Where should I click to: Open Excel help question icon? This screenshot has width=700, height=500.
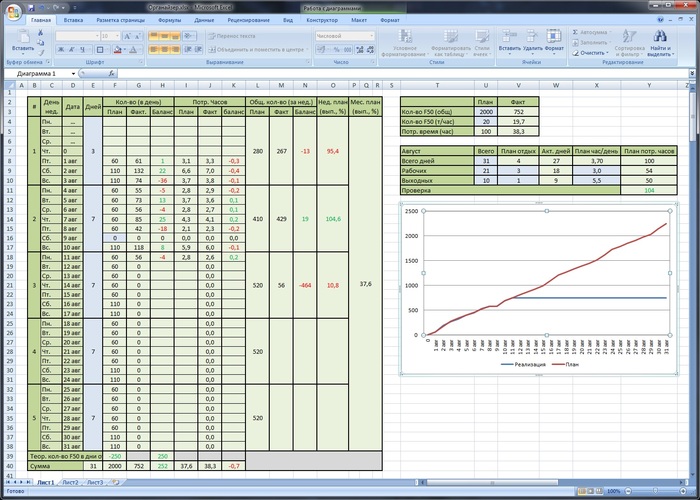coord(661,20)
